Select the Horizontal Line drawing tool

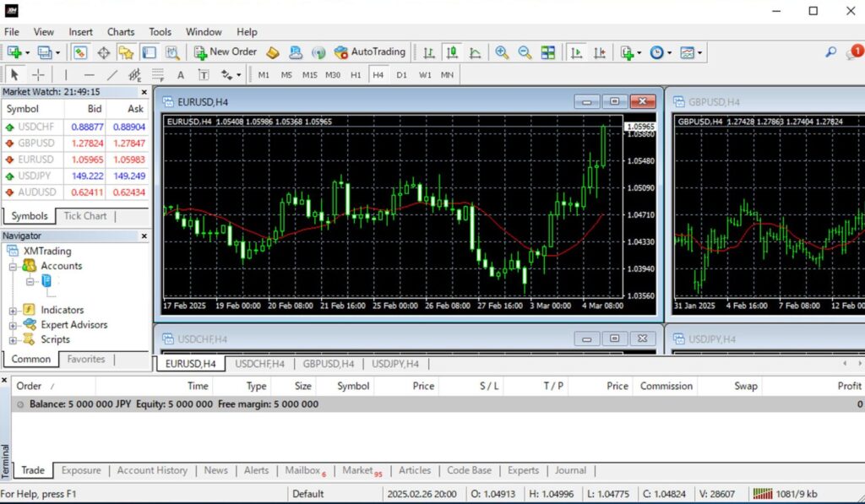pyautogui.click(x=89, y=74)
